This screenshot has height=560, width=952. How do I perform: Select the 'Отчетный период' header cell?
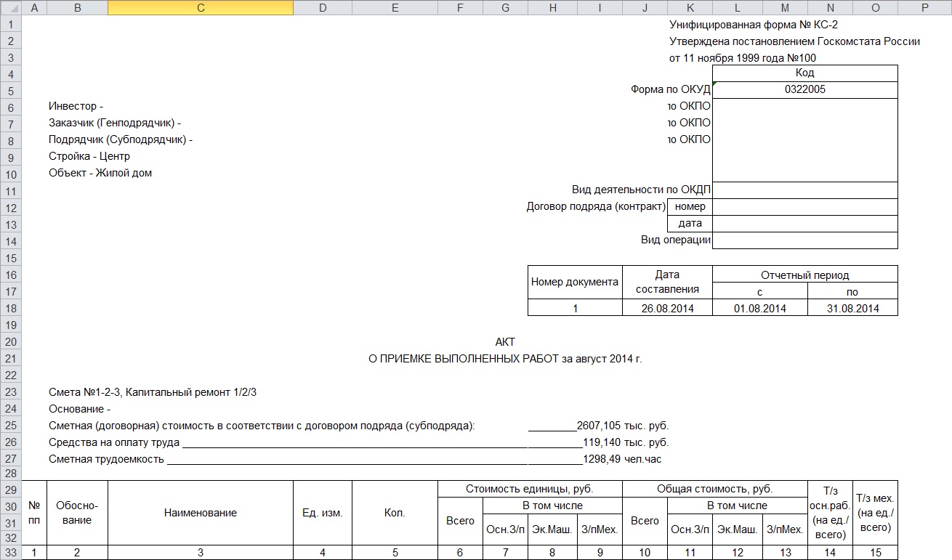(x=805, y=275)
